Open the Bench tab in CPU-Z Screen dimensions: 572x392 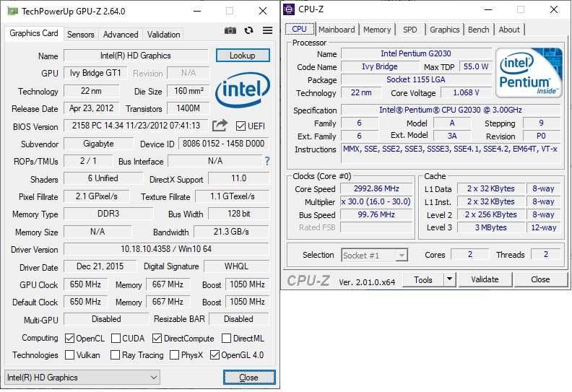tap(478, 30)
